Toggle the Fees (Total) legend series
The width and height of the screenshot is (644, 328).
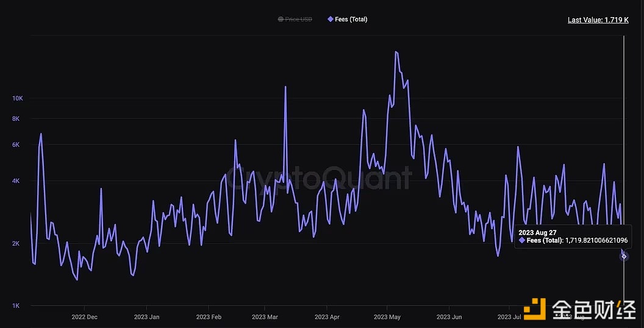tap(347, 20)
